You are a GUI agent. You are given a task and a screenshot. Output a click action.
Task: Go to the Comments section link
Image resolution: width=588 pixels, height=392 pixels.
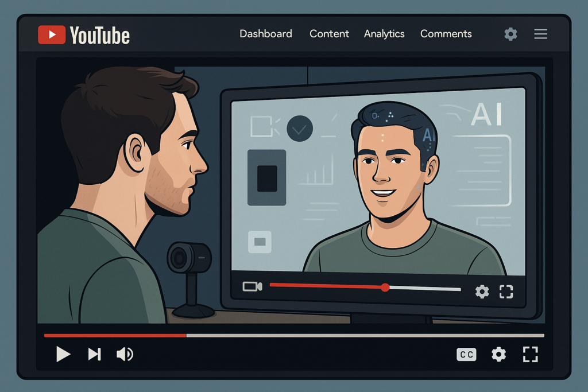pos(446,34)
